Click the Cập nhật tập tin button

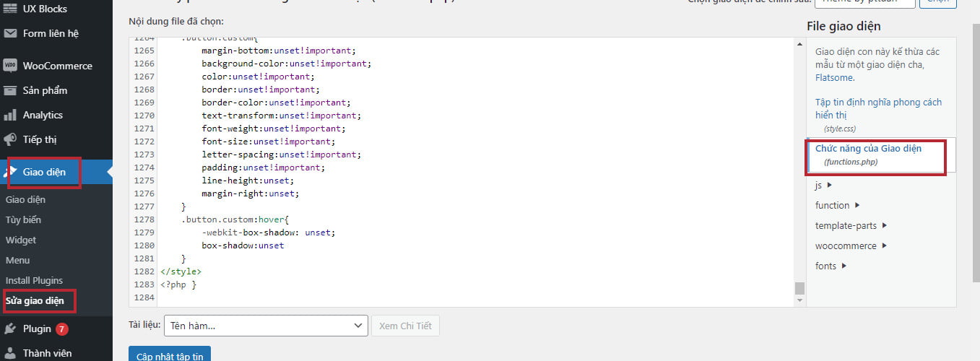(170, 354)
